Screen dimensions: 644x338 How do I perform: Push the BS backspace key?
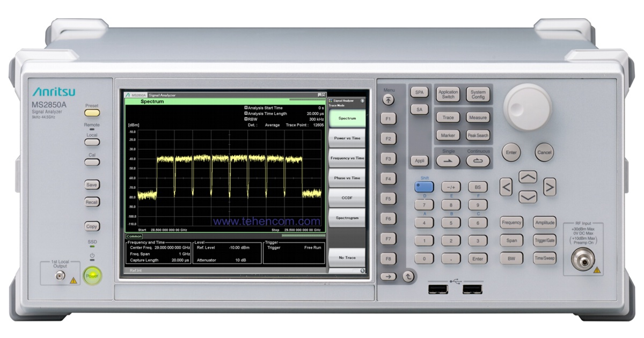478,187
